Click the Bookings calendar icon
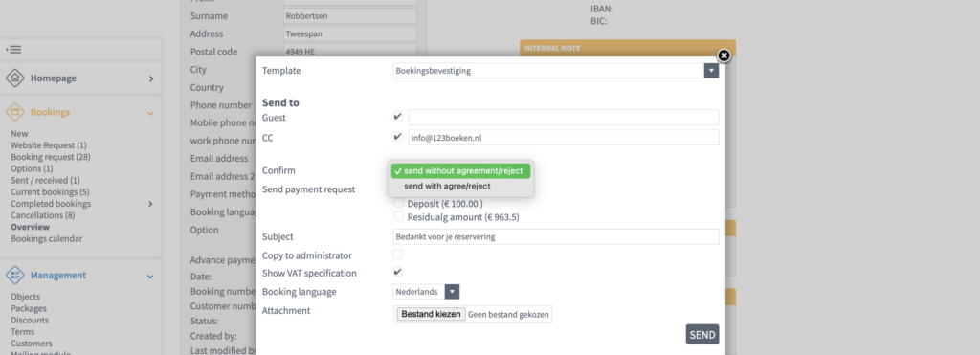Viewport: 980px width, 355px height. point(15,113)
